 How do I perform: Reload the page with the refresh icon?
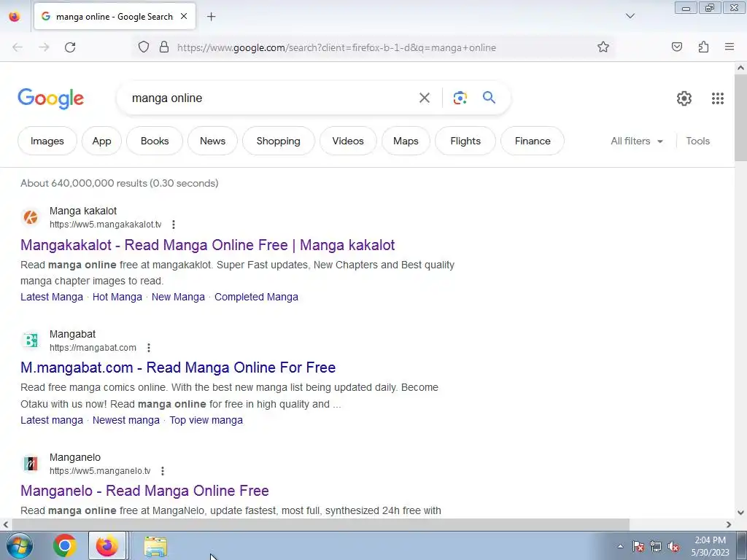(x=70, y=47)
